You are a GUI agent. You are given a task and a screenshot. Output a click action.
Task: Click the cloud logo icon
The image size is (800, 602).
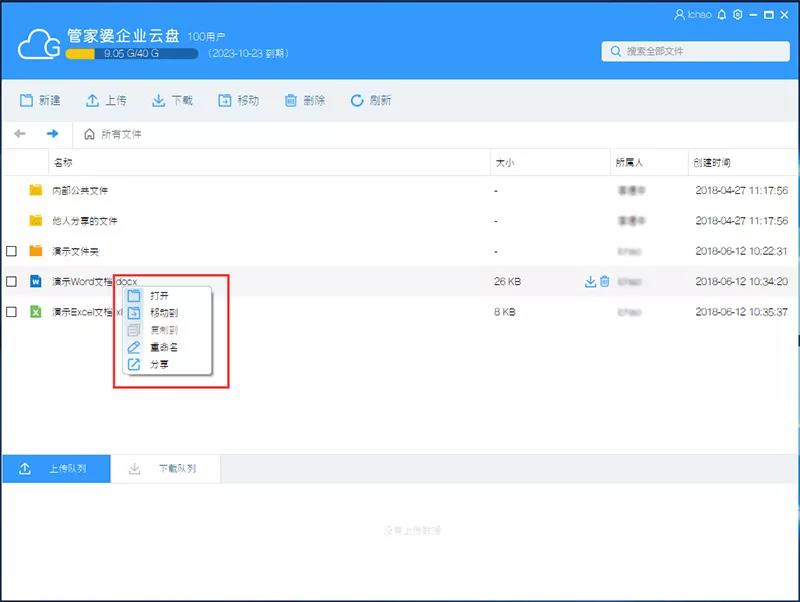39,44
